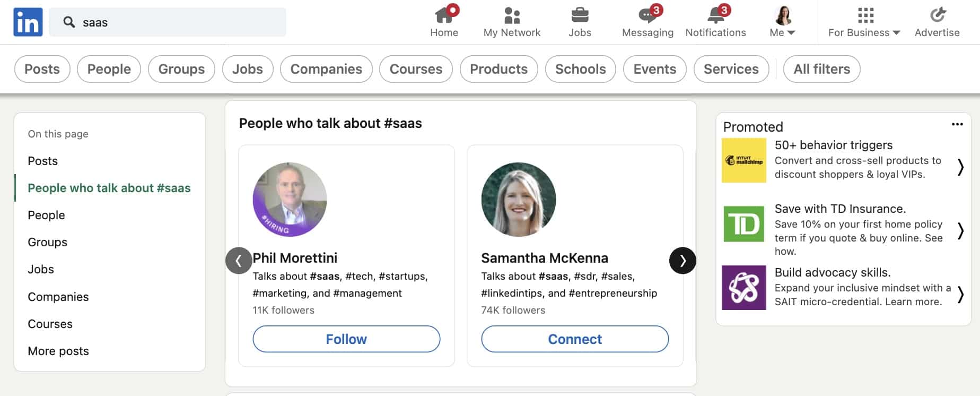The image size is (980, 396).
Task: Click the SAIT purple logo
Action: [x=744, y=288]
